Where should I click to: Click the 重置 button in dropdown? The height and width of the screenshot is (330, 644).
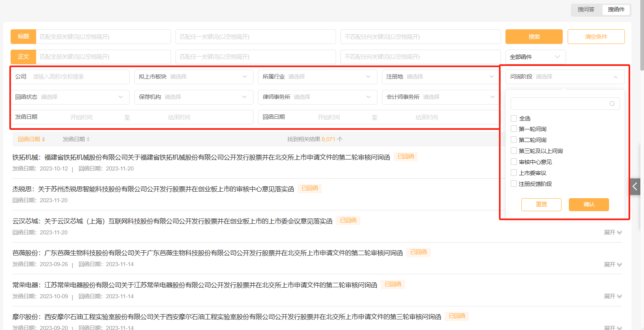pyautogui.click(x=541, y=204)
